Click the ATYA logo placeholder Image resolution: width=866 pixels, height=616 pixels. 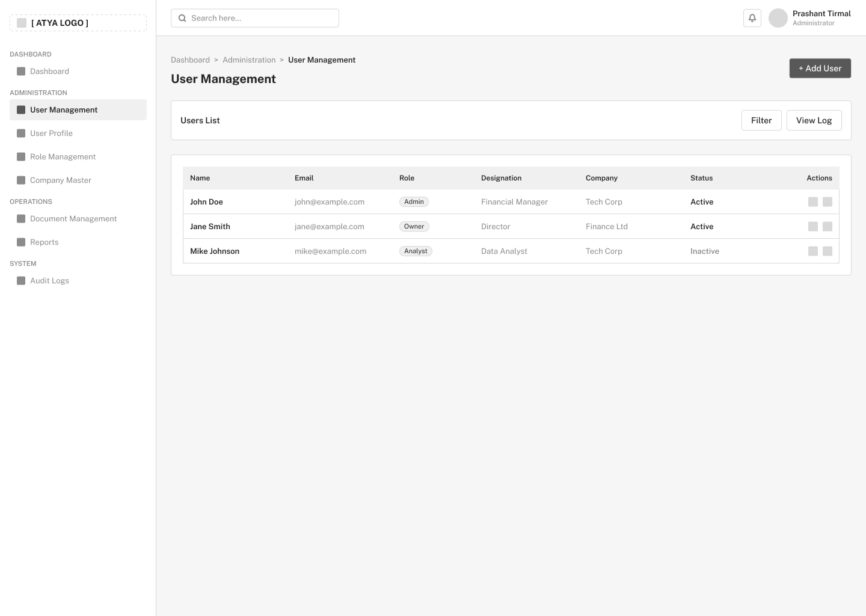click(x=78, y=23)
